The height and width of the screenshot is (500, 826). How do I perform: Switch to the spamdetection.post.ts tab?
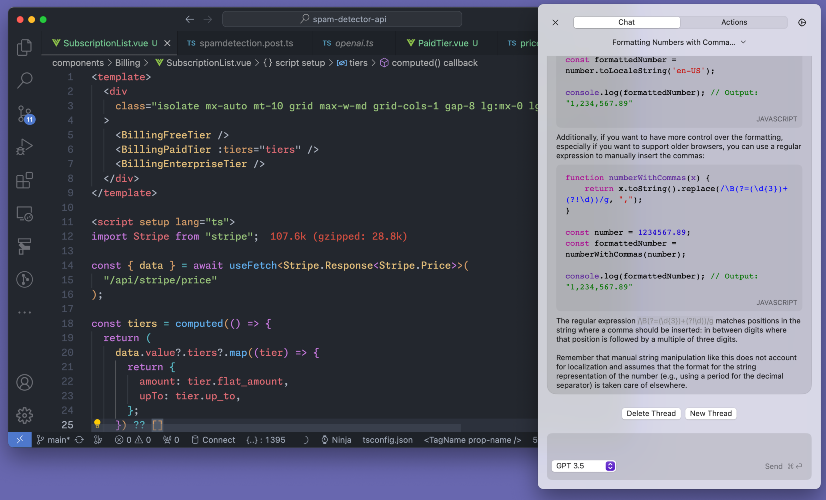point(241,43)
